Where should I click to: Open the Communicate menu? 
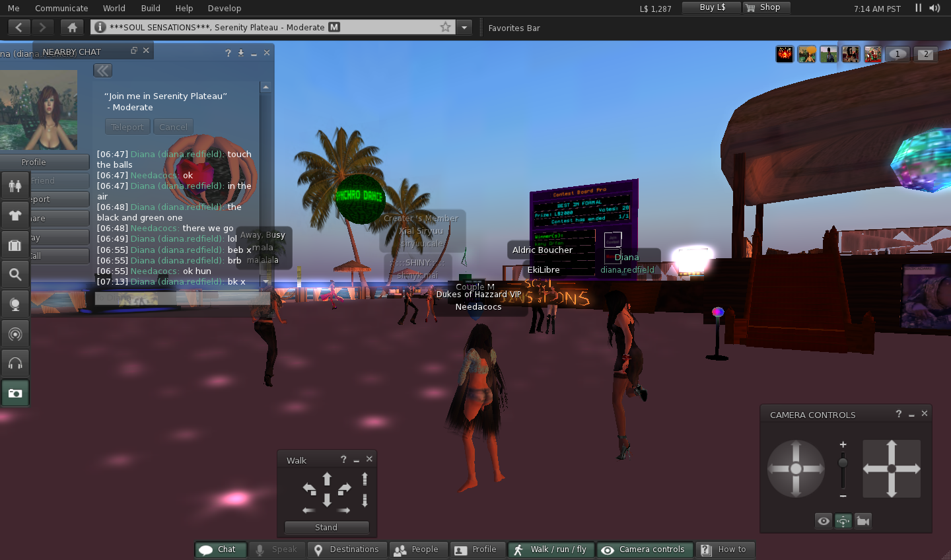pos(61,8)
